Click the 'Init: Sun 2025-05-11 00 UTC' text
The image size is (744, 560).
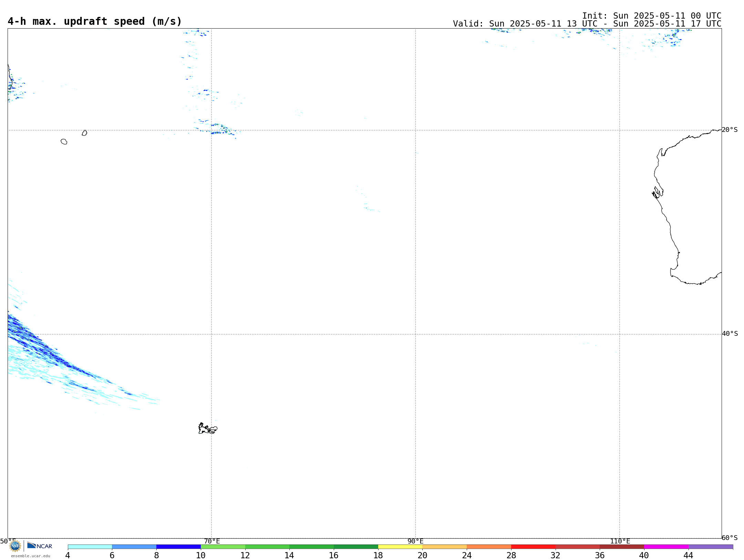coord(652,16)
